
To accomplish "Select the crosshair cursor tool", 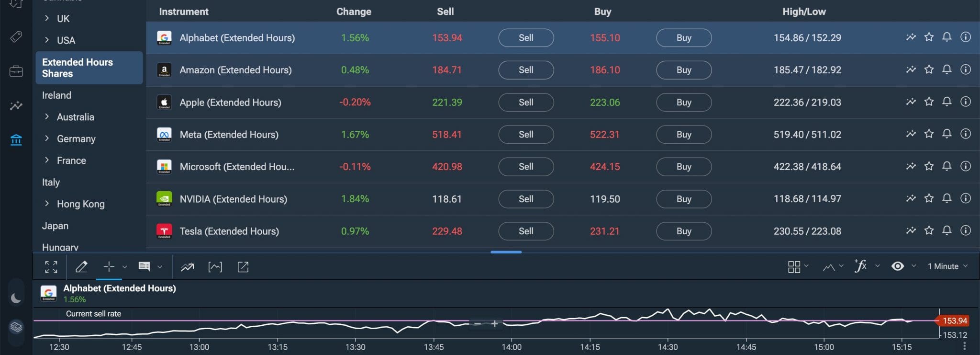I will pyautogui.click(x=109, y=267).
